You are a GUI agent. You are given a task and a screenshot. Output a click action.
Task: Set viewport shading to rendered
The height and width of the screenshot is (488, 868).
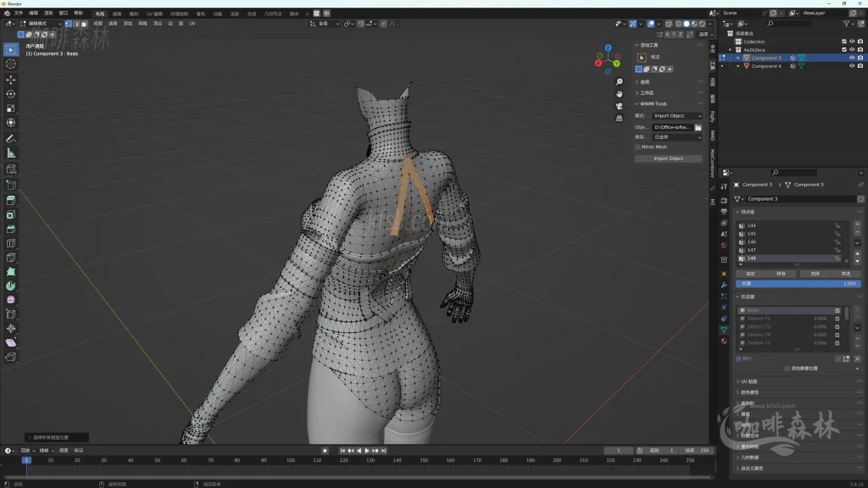[702, 24]
